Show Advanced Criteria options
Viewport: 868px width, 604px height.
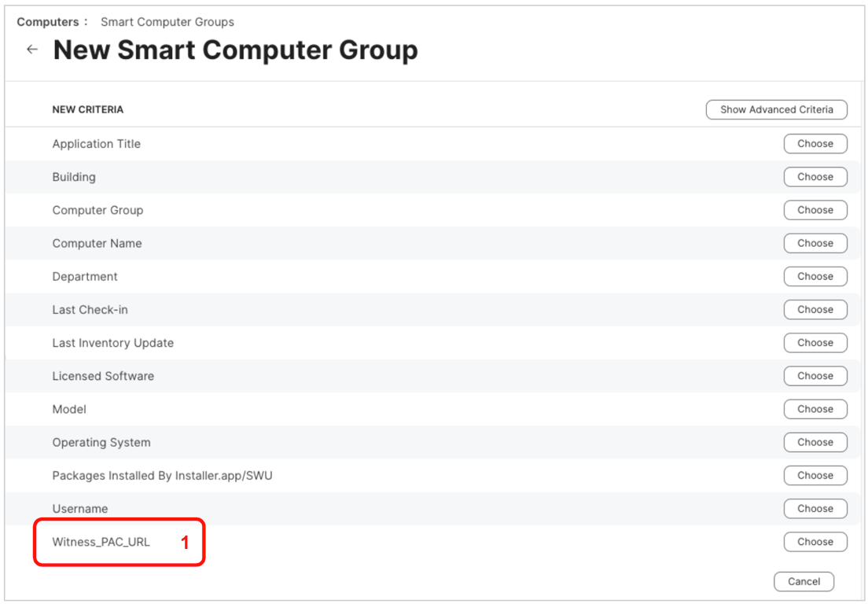tap(776, 110)
